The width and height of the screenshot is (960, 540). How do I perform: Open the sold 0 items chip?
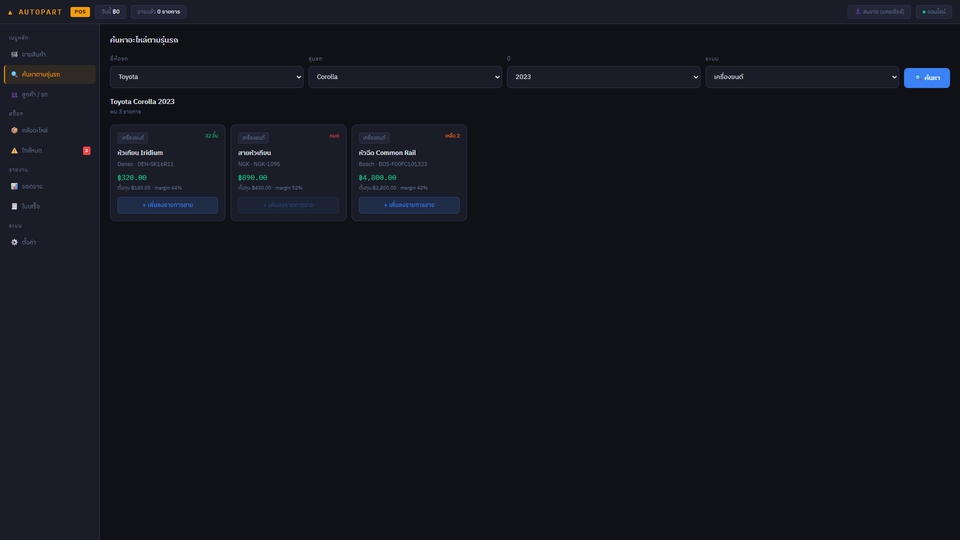[159, 12]
